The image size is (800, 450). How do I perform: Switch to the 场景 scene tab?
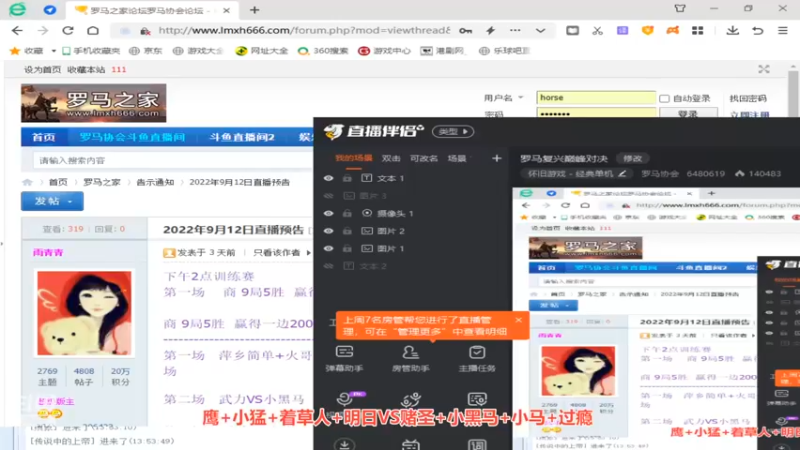pyautogui.click(x=457, y=159)
